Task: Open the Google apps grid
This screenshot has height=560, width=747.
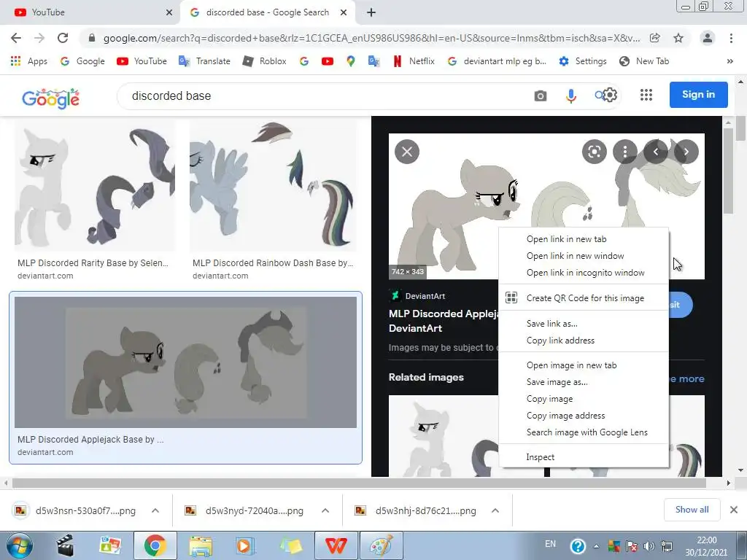Action: 646,95
